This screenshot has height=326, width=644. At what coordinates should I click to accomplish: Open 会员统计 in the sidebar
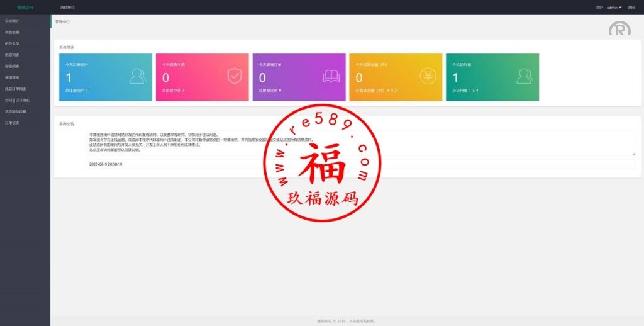[13, 21]
